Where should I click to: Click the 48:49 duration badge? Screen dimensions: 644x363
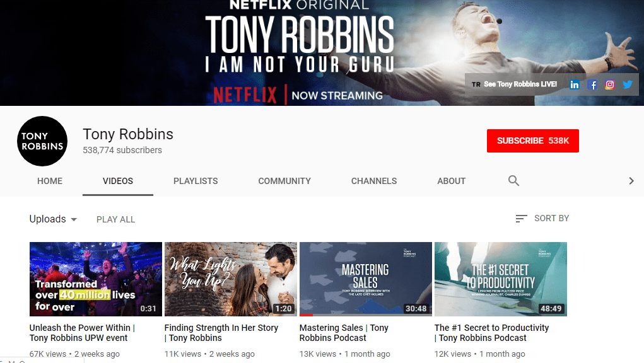click(x=551, y=308)
